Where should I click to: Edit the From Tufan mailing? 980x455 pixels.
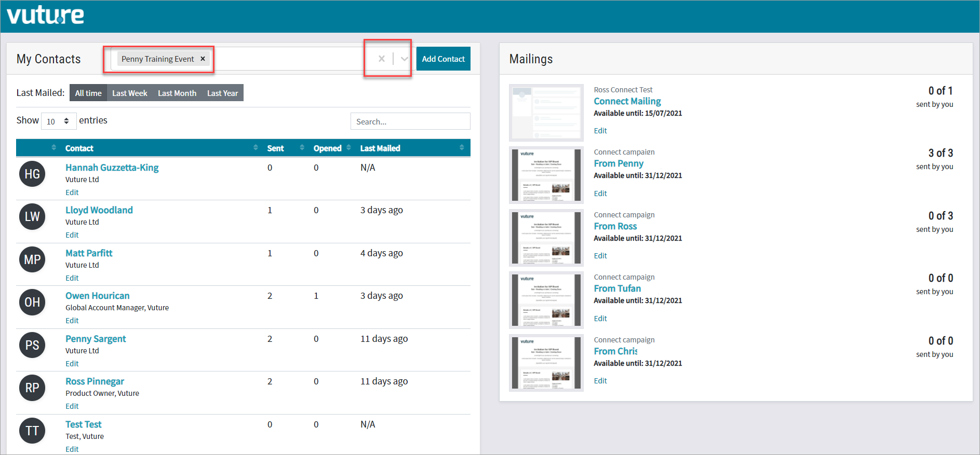pos(600,319)
